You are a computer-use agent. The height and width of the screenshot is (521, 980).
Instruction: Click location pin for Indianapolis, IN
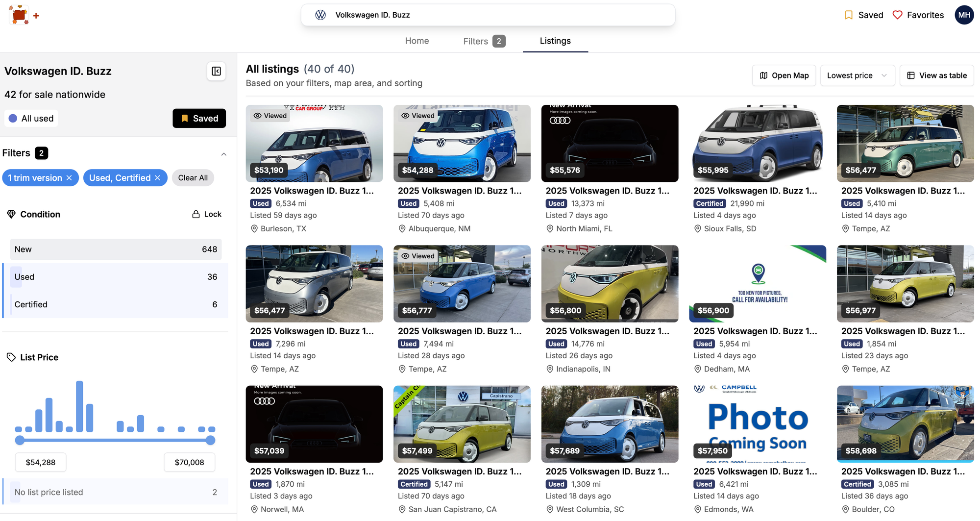pyautogui.click(x=550, y=369)
